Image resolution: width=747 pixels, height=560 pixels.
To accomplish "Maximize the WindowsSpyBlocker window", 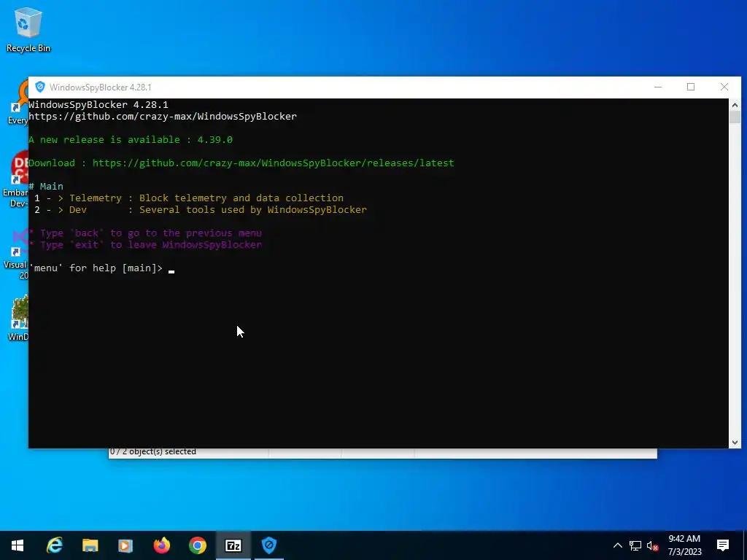I will tap(691, 87).
